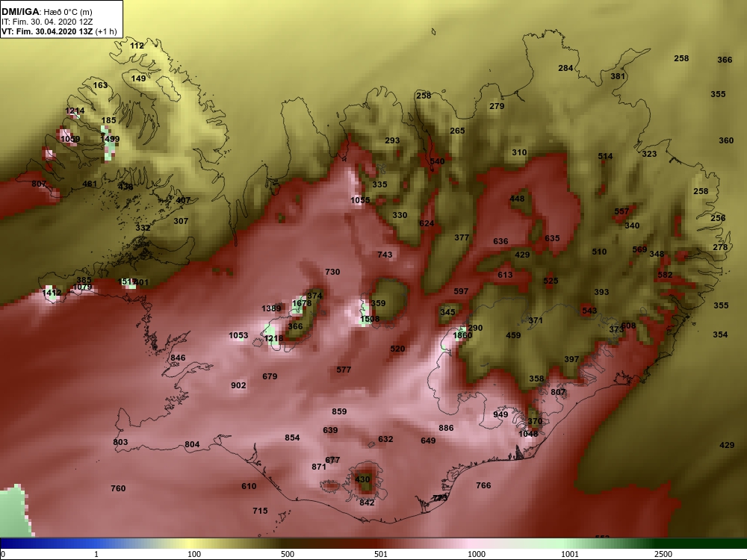Click the 730 value label
This screenshot has width=747, height=560.
coord(332,272)
